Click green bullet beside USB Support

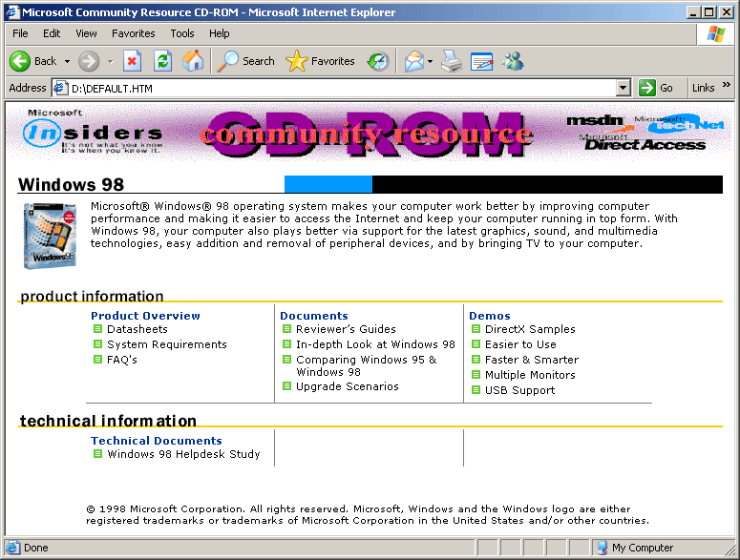476,390
